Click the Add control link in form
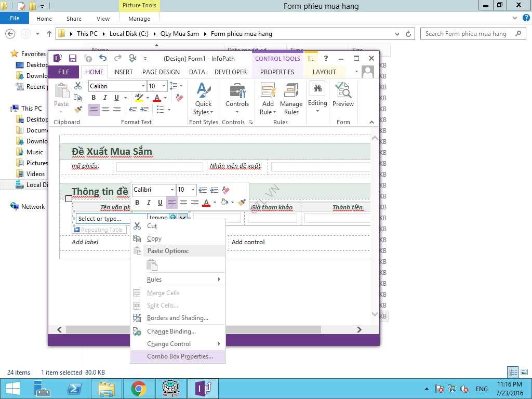Image resolution: width=532 pixels, height=399 pixels. pos(248,242)
